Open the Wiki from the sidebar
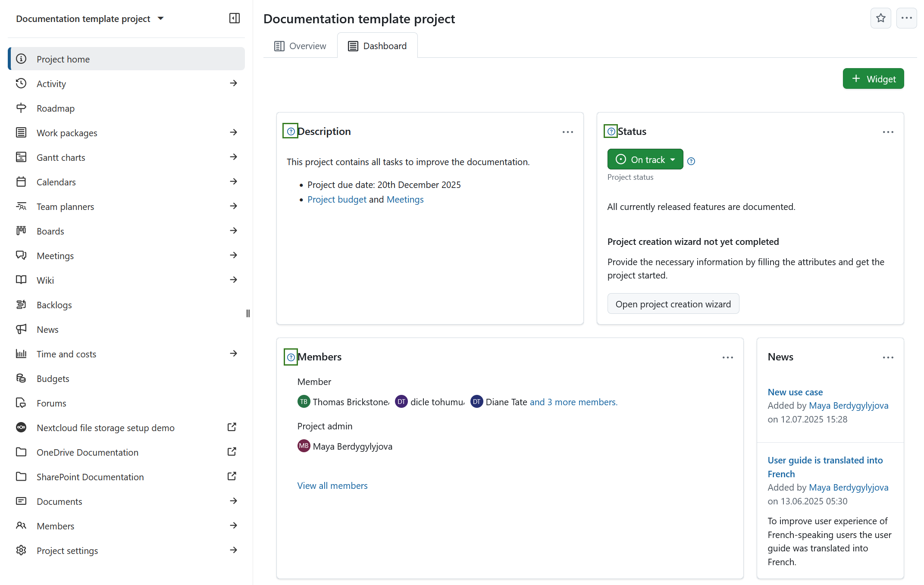 [x=21, y=280]
